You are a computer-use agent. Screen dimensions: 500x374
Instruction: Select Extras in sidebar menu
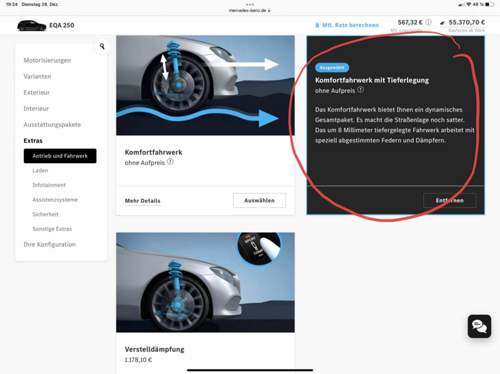pyautogui.click(x=33, y=141)
